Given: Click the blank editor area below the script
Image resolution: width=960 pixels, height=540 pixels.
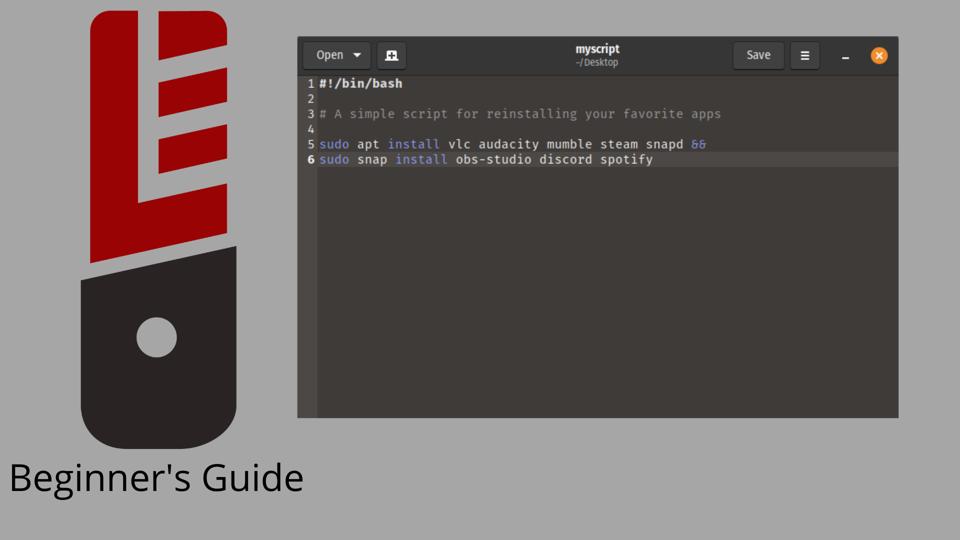Looking at the screenshot, I should [600, 300].
